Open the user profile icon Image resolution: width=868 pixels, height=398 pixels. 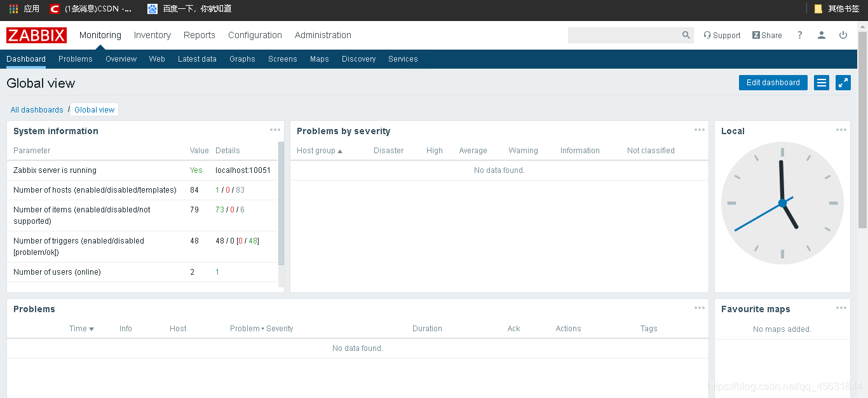coord(822,35)
